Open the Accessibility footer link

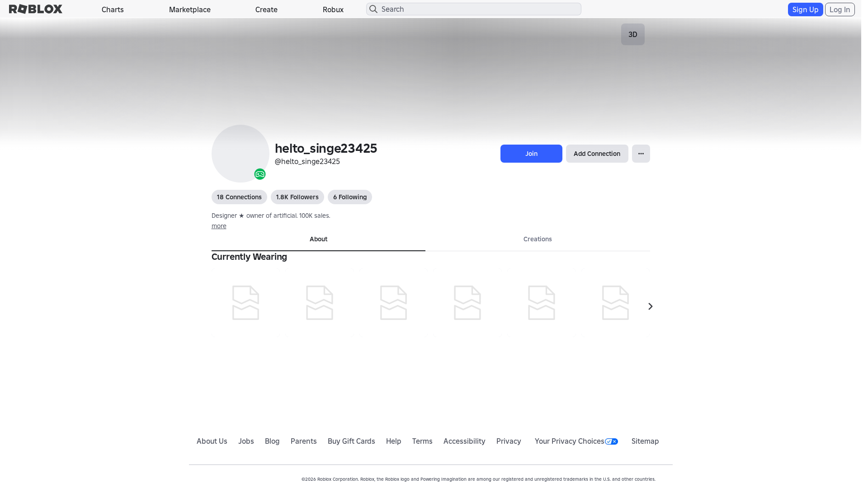pos(464,441)
